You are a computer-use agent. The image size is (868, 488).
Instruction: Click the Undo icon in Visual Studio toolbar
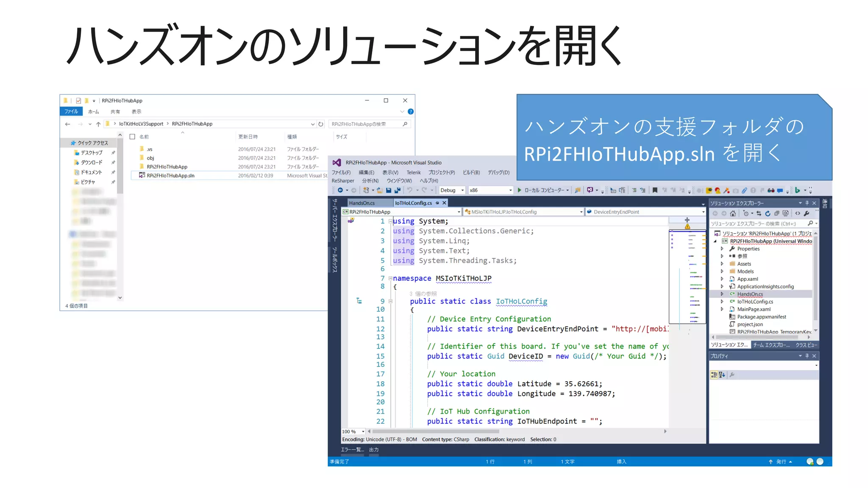409,191
